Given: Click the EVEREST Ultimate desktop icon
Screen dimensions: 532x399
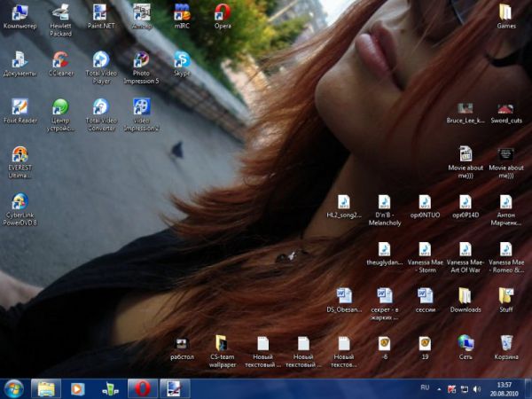Looking at the screenshot, I should click(20, 155).
